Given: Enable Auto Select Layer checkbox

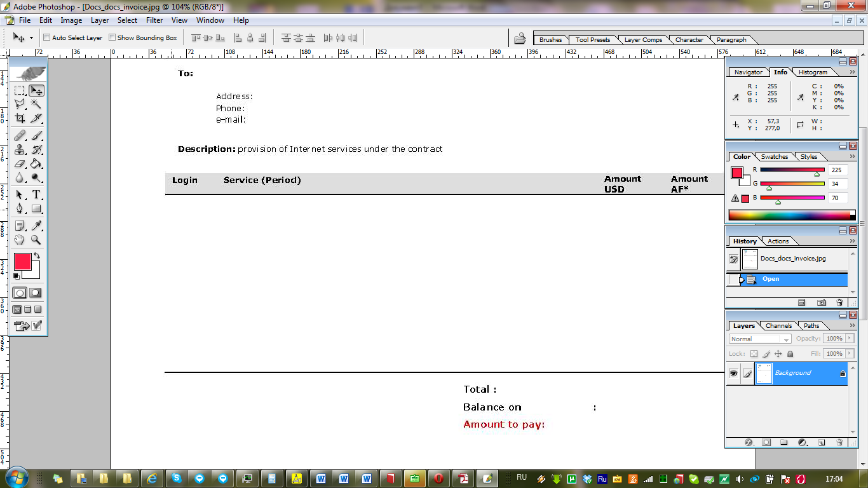Looking at the screenshot, I should tap(46, 37).
